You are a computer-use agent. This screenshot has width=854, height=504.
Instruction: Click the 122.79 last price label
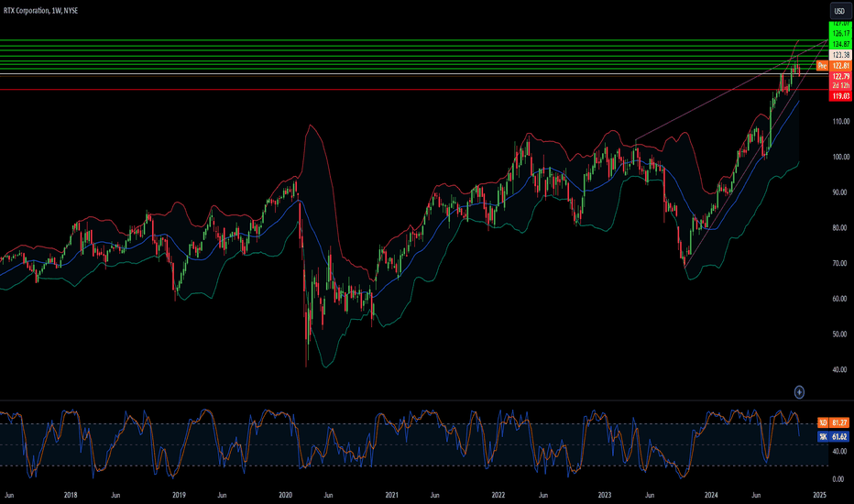click(x=840, y=76)
